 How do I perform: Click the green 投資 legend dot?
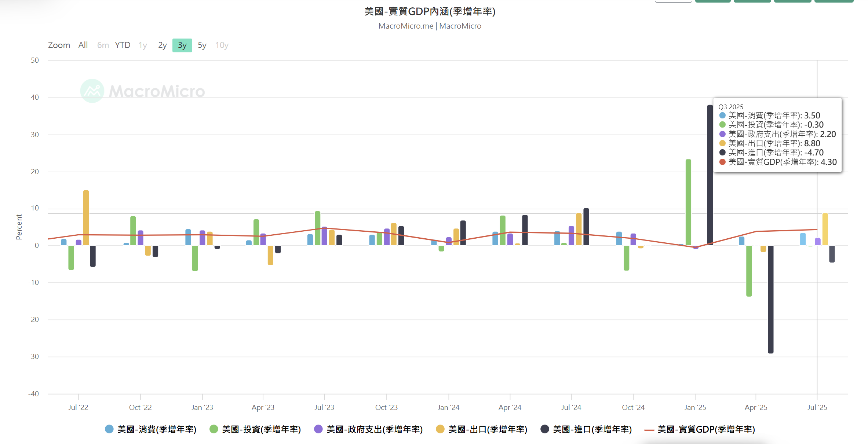tap(214, 429)
